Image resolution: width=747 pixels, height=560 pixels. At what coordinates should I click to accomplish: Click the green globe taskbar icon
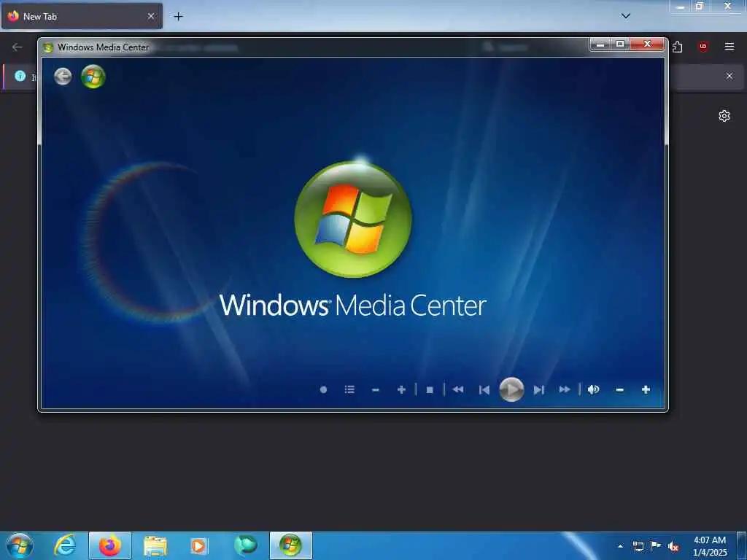pyautogui.click(x=245, y=545)
